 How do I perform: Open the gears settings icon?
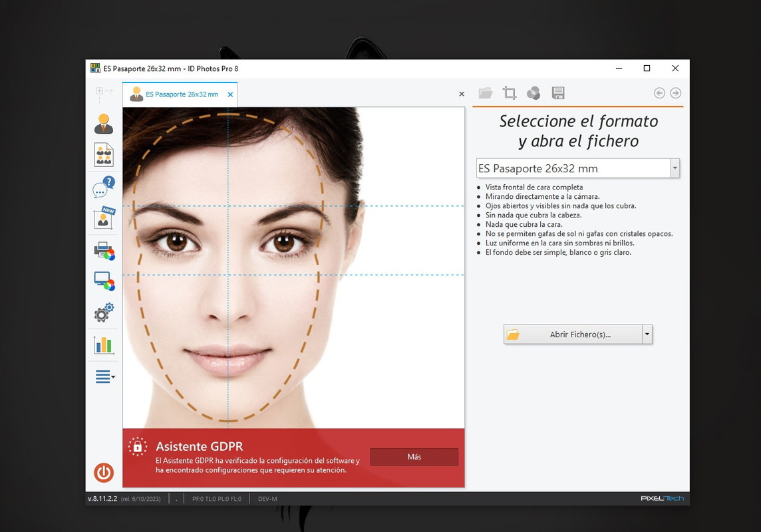[103, 313]
